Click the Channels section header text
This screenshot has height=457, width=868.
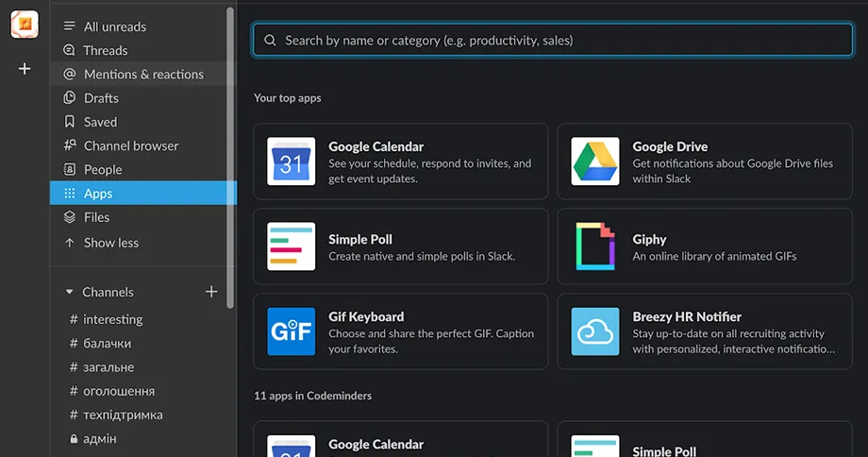tap(108, 292)
